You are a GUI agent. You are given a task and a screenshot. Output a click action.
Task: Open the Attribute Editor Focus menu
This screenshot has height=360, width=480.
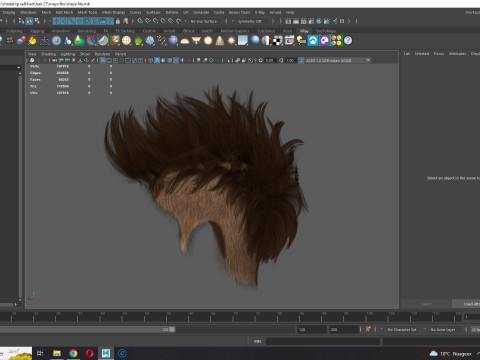(439, 54)
